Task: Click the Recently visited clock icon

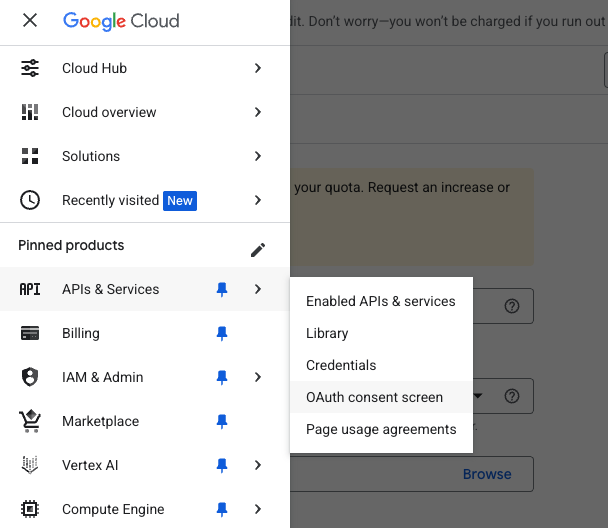Action: click(30, 200)
